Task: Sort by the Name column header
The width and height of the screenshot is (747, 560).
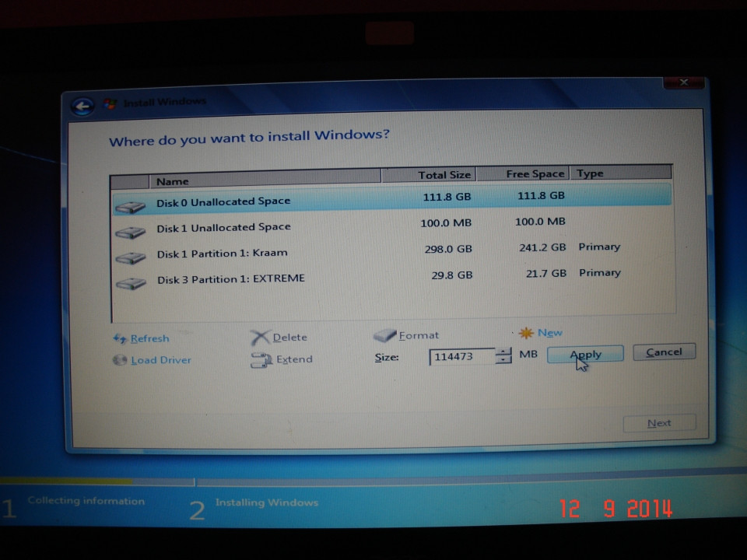Action: 265,180
